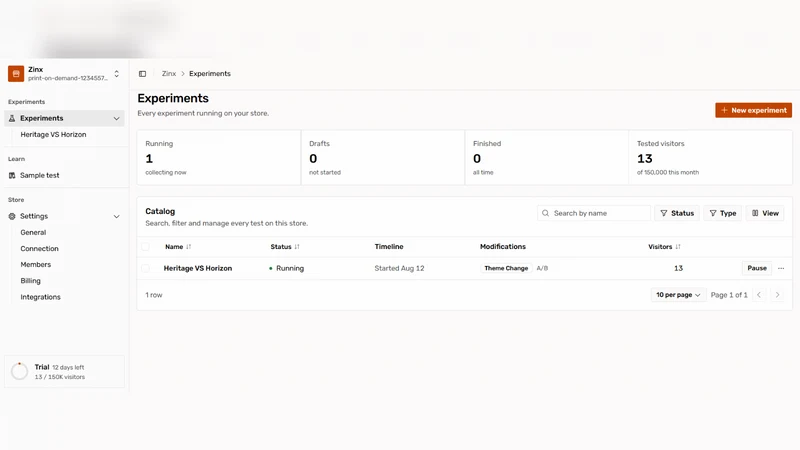
Task: Open Billing settings
Action: (x=31, y=281)
